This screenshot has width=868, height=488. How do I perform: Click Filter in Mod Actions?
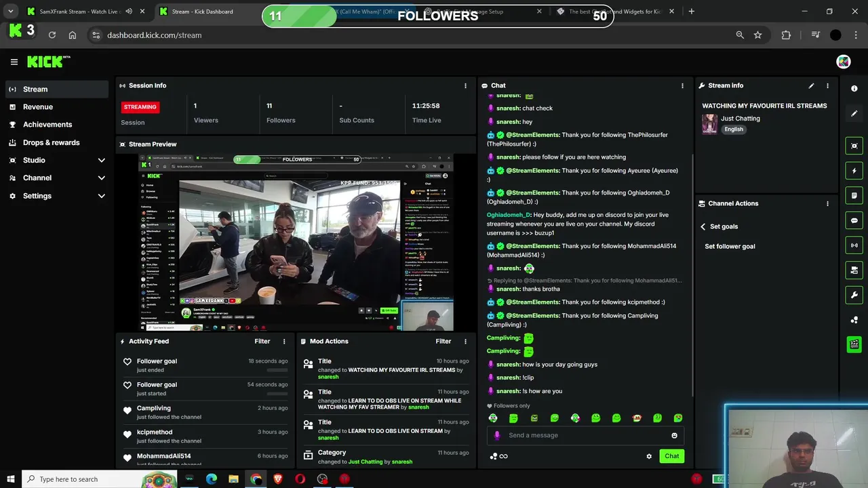tap(443, 342)
